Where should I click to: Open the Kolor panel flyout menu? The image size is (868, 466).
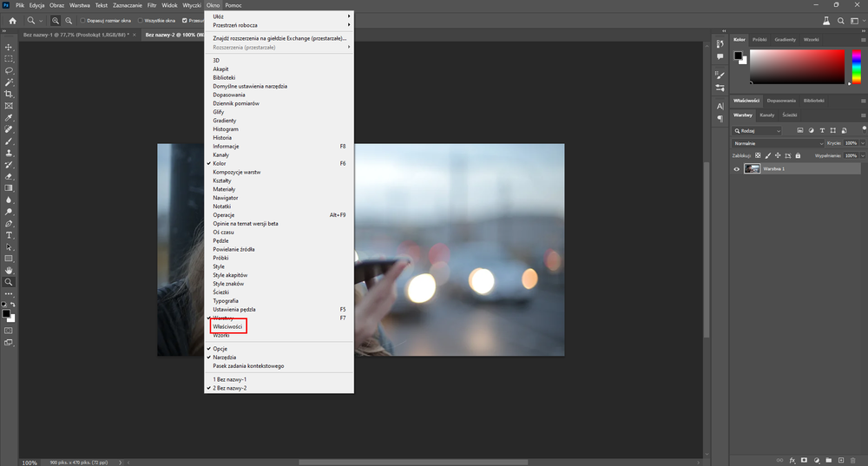tap(863, 40)
